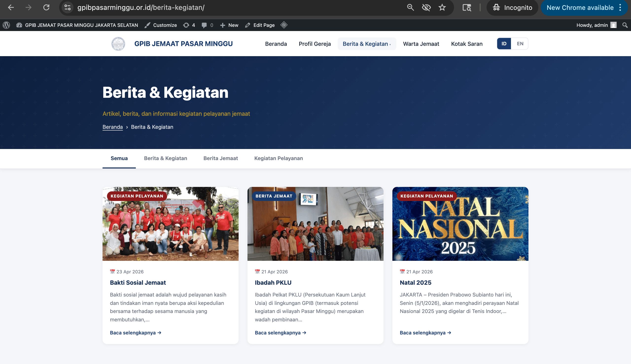Viewport: 631px width, 364px height.
Task: Click the Ibadah PKLU article title
Action: click(x=273, y=283)
